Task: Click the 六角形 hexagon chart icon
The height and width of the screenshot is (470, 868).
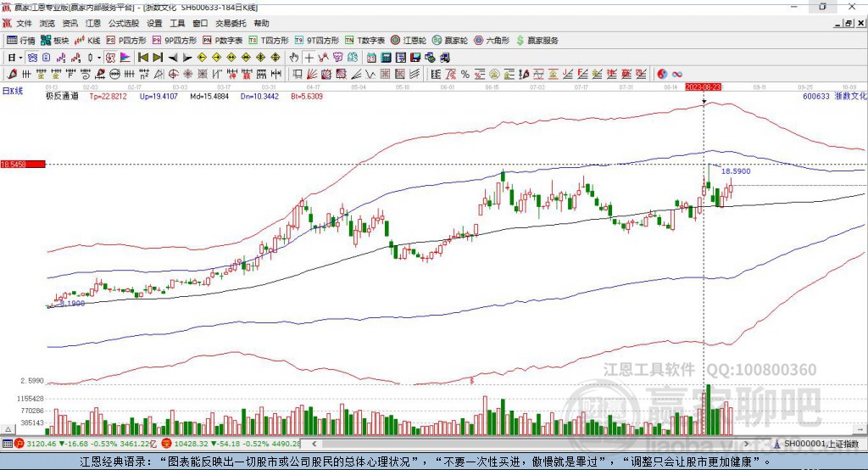Action: tap(492, 41)
